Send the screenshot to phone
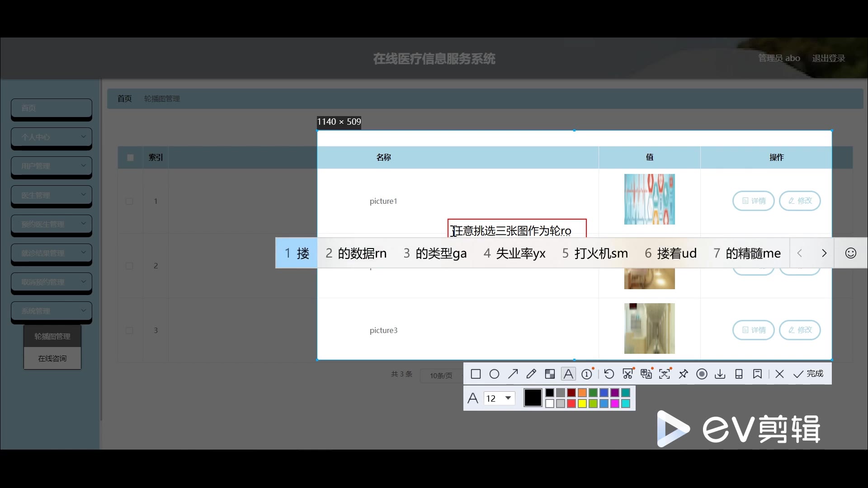Viewport: 868px width, 488px height. pyautogui.click(x=739, y=374)
